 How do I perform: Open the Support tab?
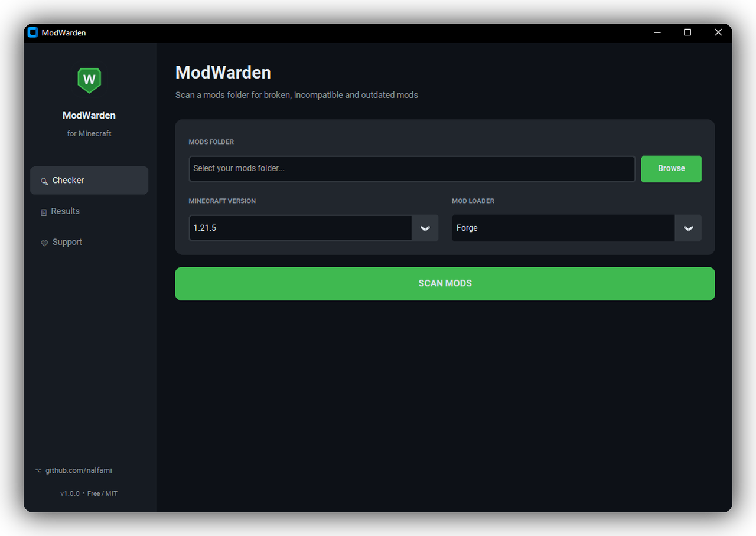pyautogui.click(x=89, y=242)
